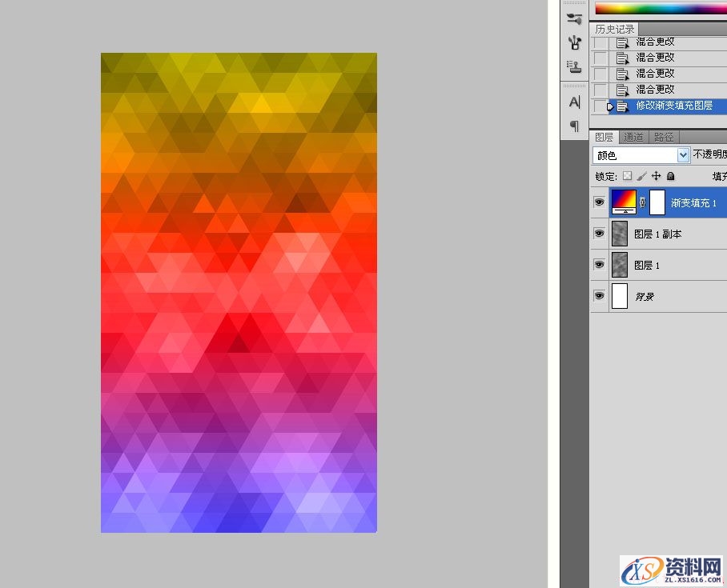Switch to the 通道 tab
Viewport: 727px width, 588px height.
point(633,137)
